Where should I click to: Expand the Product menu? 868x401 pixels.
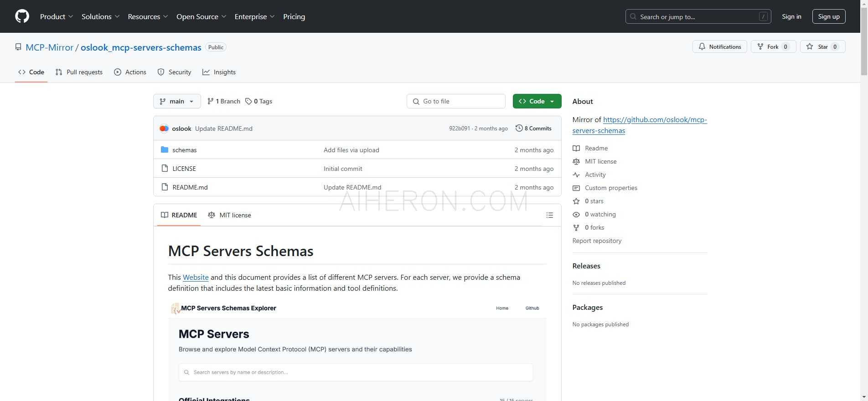coord(57,16)
